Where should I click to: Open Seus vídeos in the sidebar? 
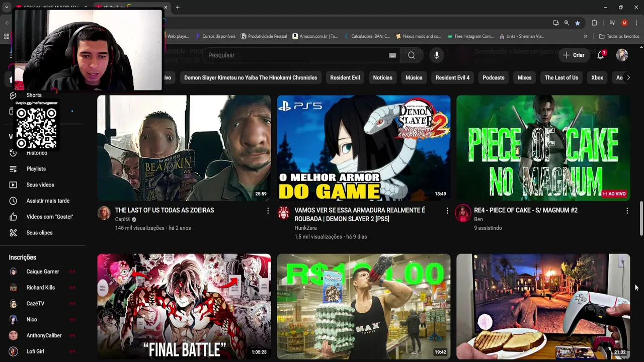40,185
